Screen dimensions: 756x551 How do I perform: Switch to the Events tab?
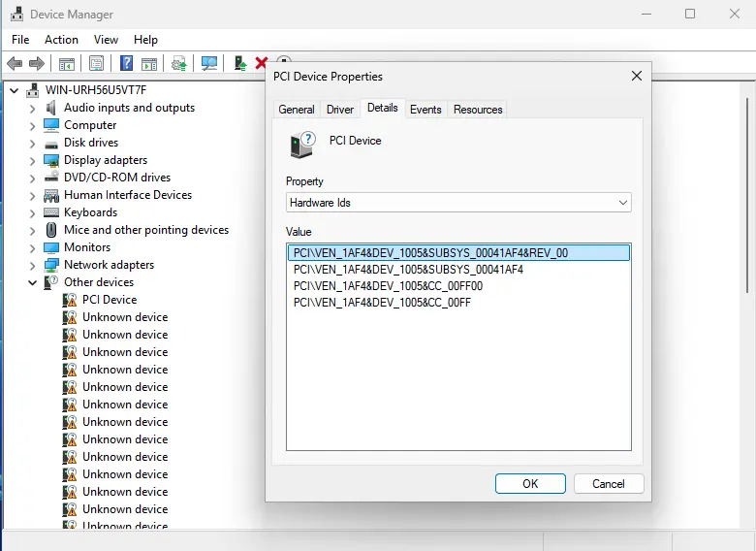tap(425, 110)
